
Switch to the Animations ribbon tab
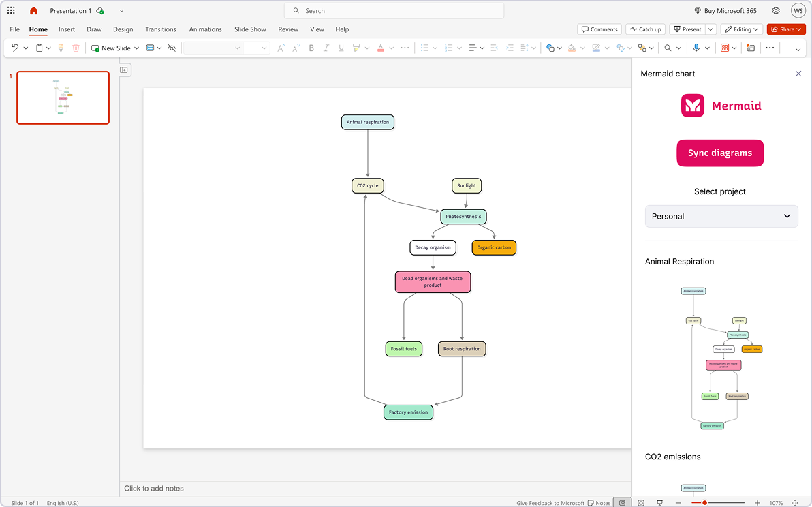205,29
